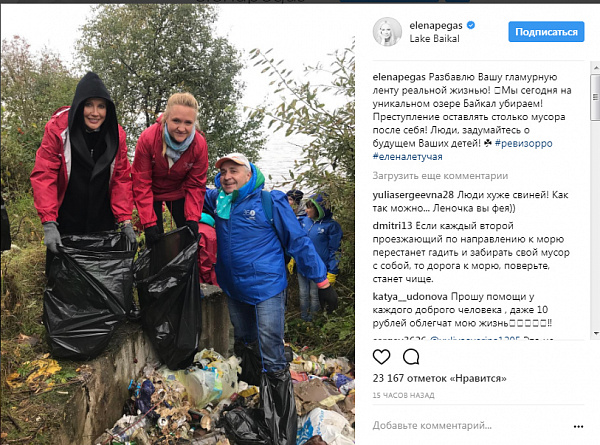Open the Lake Baikal location link
600x445 pixels.
click(x=434, y=39)
